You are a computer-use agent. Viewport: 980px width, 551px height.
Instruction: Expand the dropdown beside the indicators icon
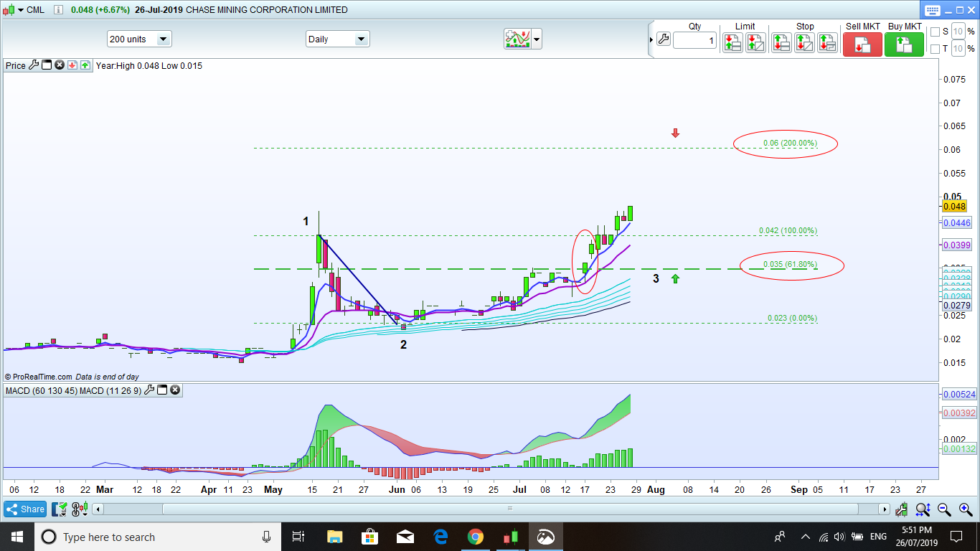click(x=537, y=39)
